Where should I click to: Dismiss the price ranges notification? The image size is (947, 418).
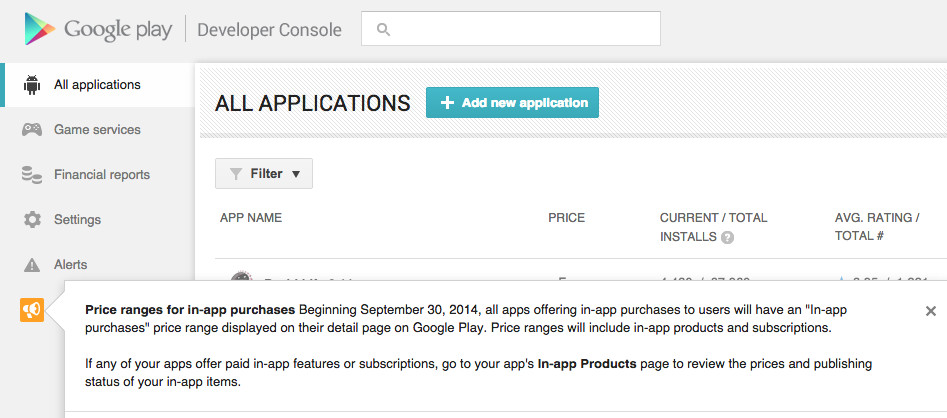point(930,311)
